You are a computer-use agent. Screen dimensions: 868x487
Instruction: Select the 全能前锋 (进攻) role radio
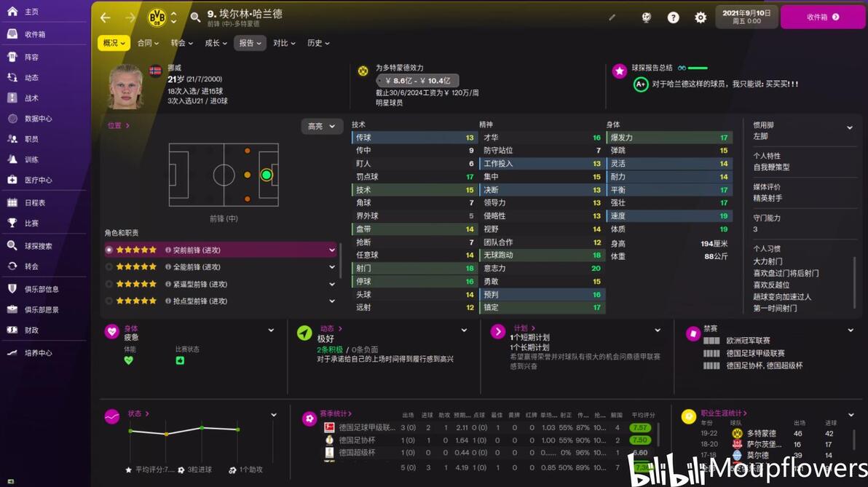(x=109, y=266)
